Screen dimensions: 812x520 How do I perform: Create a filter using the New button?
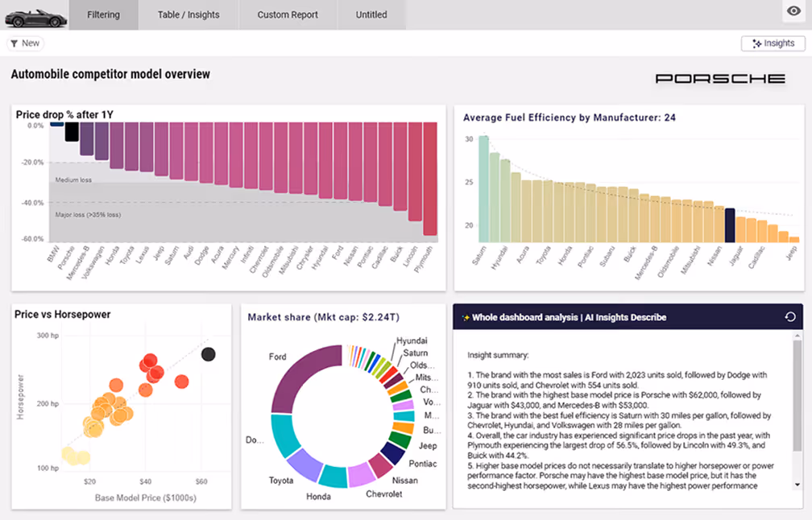click(x=25, y=43)
